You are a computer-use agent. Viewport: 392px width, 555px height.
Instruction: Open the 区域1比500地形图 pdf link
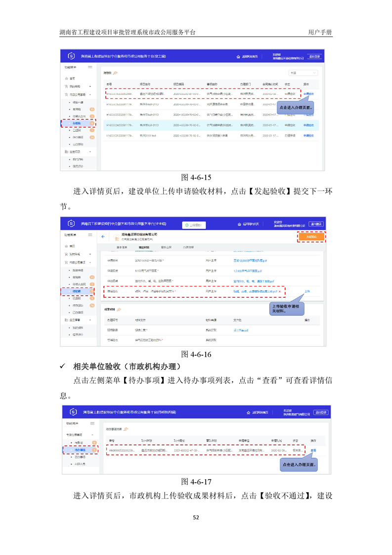click(x=250, y=261)
